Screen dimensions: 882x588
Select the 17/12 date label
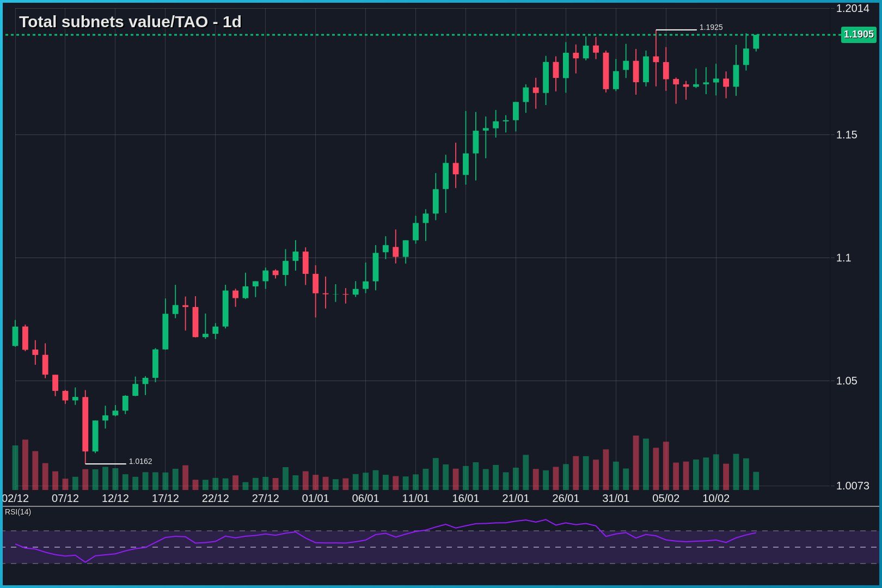[x=166, y=498]
